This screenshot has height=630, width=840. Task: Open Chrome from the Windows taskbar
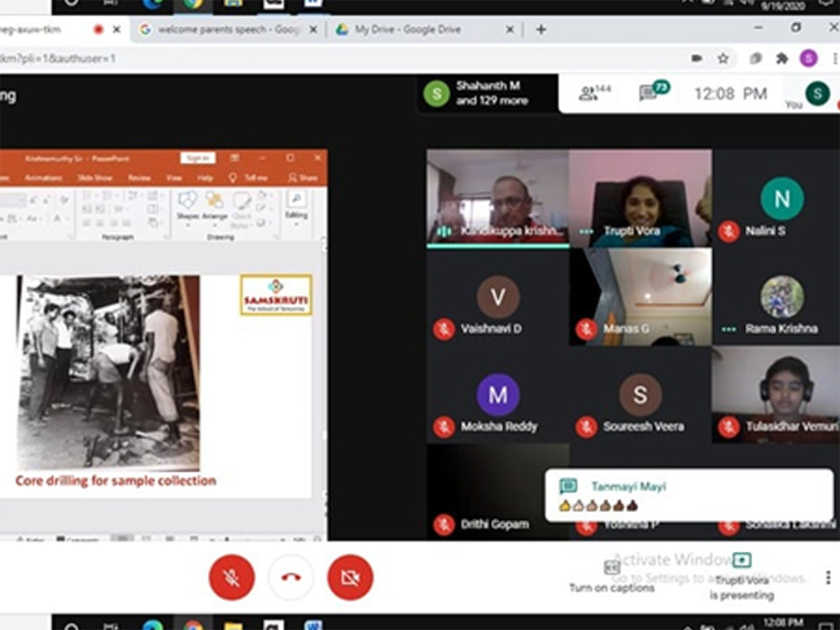pyautogui.click(x=193, y=625)
